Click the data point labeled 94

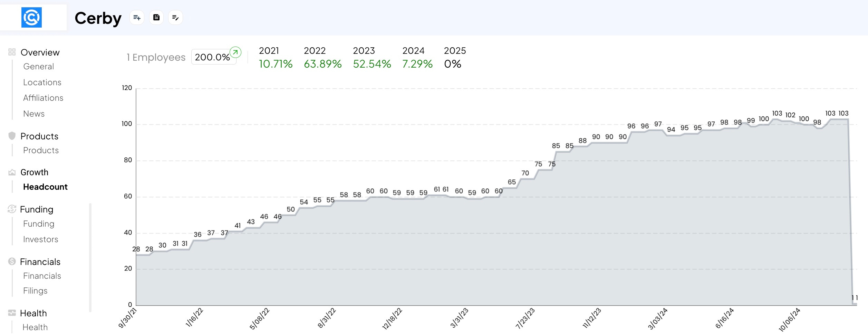click(x=671, y=130)
